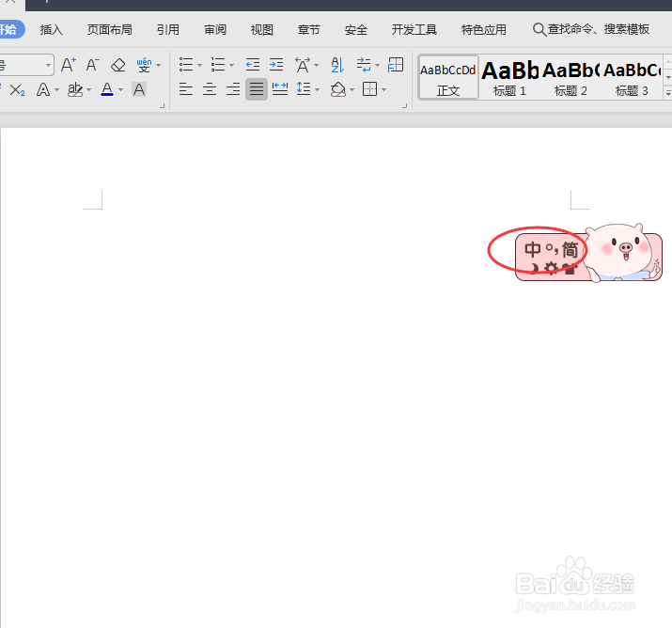
Task: Toggle character shading A button
Action: [x=139, y=89]
